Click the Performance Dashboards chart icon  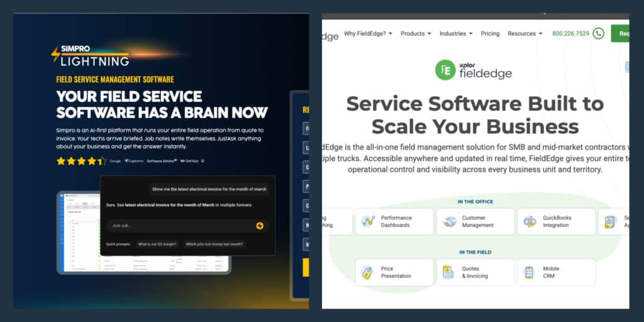pyautogui.click(x=368, y=222)
